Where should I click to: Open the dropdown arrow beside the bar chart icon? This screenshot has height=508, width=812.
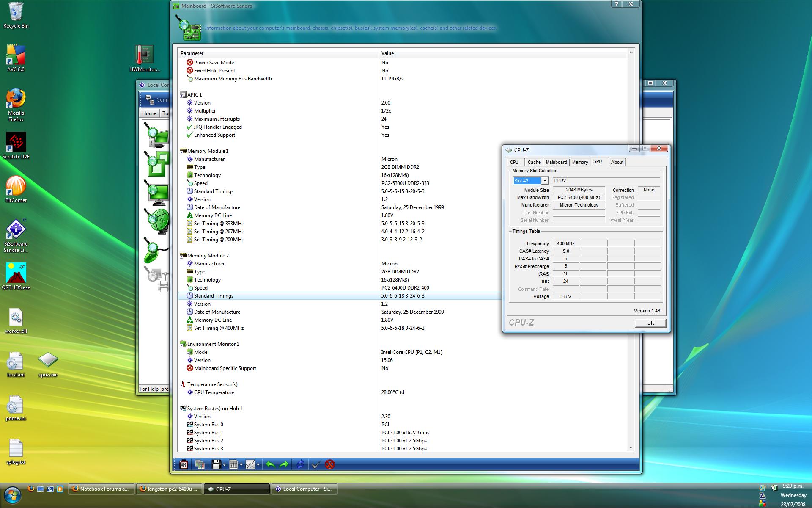pyautogui.click(x=241, y=465)
